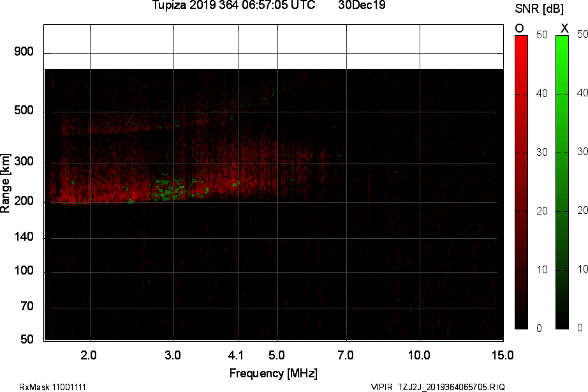Click the 'SNR [dB]' legend title
Viewport: 588px width, 392px height.
pyautogui.click(x=539, y=8)
